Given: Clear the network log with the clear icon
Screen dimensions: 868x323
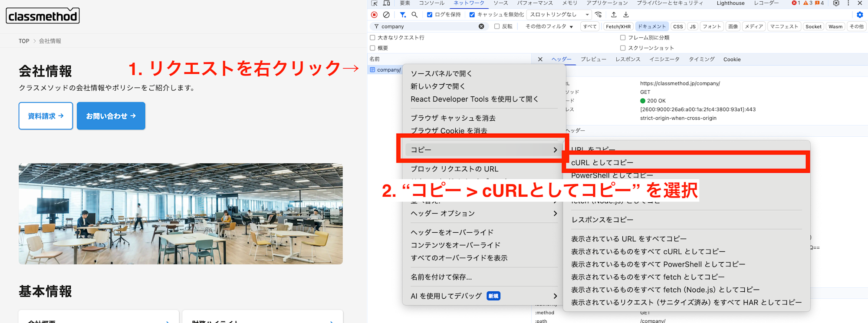Looking at the screenshot, I should pos(386,15).
